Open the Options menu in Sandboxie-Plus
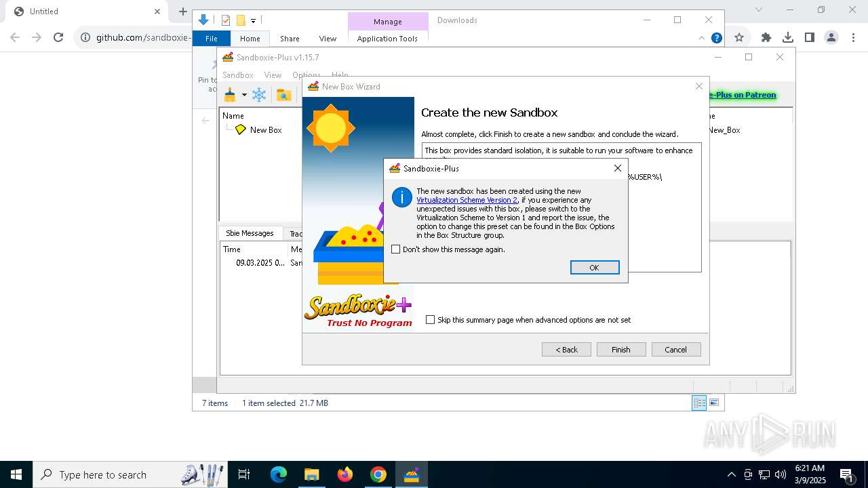The width and height of the screenshot is (868, 488). click(307, 75)
